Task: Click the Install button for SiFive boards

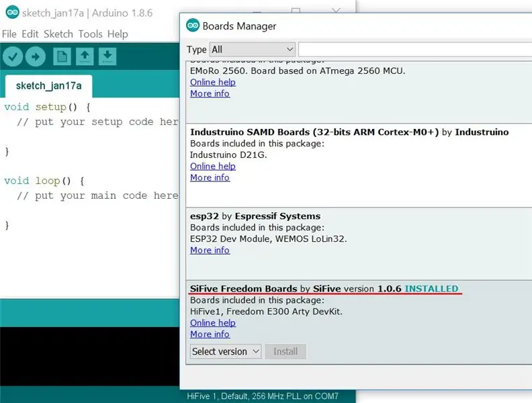Action: coord(285,351)
